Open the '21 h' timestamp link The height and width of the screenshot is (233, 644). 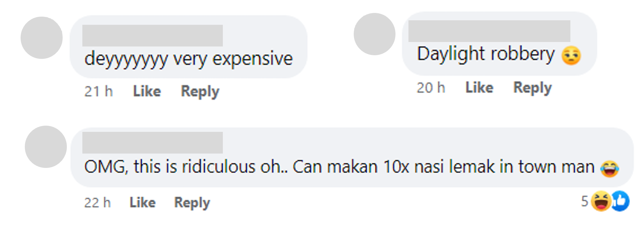click(x=98, y=91)
